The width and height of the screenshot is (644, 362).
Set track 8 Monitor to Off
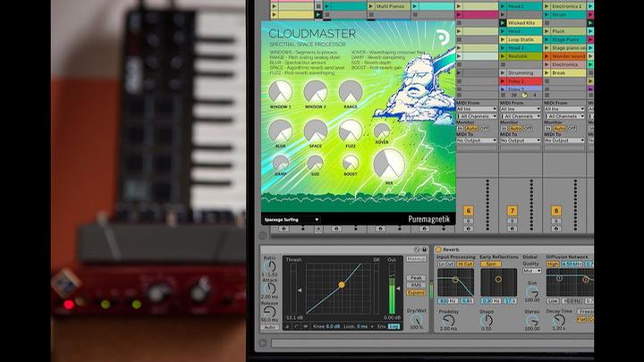[572, 129]
